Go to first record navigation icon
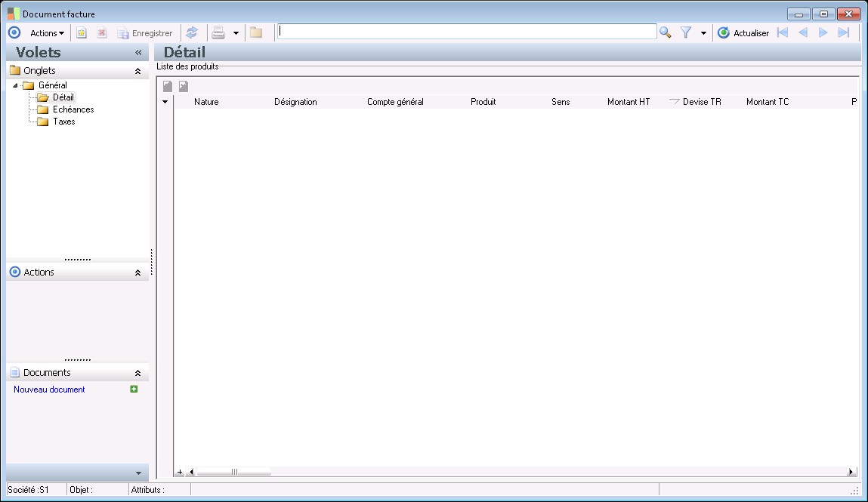 click(x=783, y=32)
